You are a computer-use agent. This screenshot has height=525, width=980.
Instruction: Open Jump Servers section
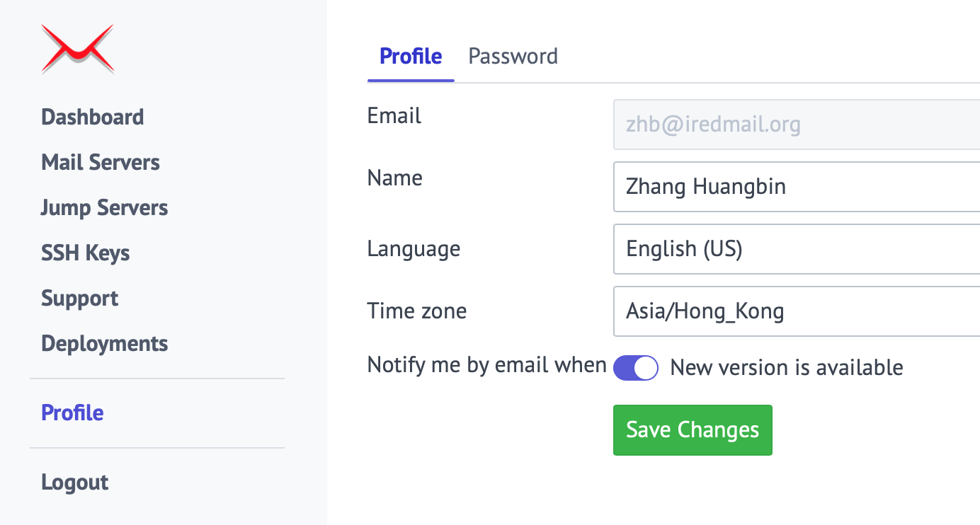pyautogui.click(x=105, y=207)
